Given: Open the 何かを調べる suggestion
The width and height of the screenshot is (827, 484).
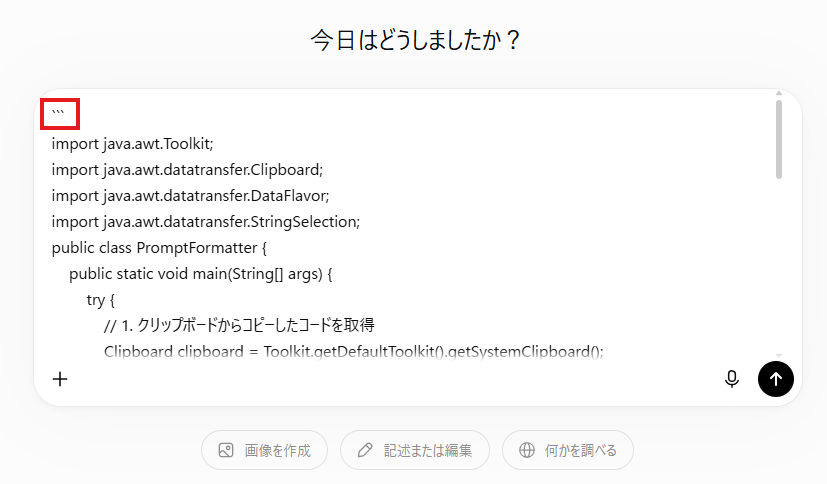Looking at the screenshot, I should click(568, 450).
